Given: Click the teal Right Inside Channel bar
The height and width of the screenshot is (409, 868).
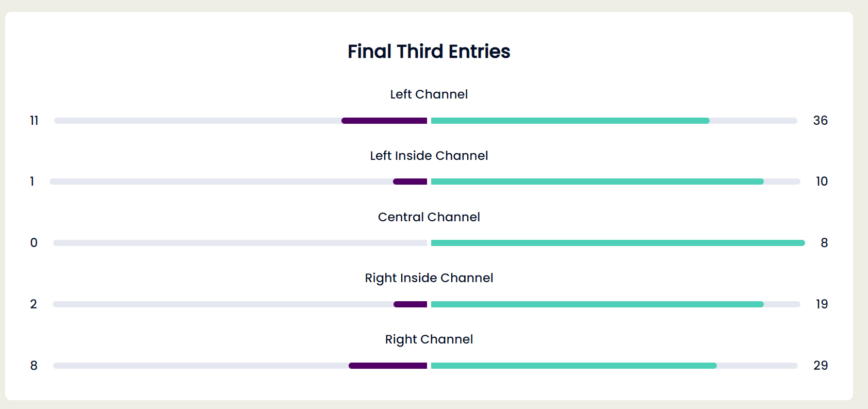Looking at the screenshot, I should coord(597,304).
